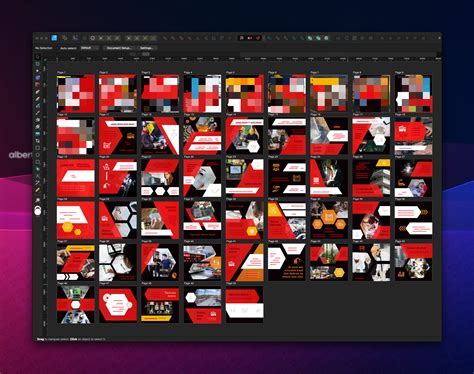Select the Page 5 artboard thumbnail
Image resolution: width=474 pixels, height=374 pixels.
[x=245, y=94]
